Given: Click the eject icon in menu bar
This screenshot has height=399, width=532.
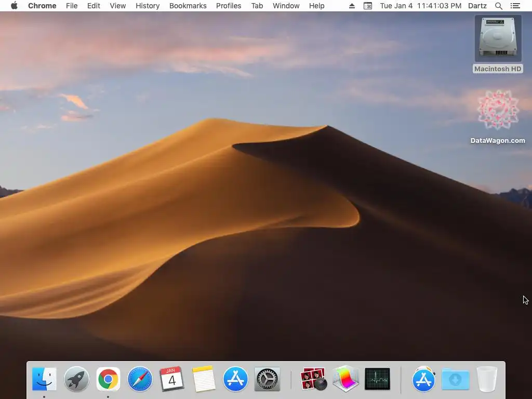Looking at the screenshot, I should 352,6.
